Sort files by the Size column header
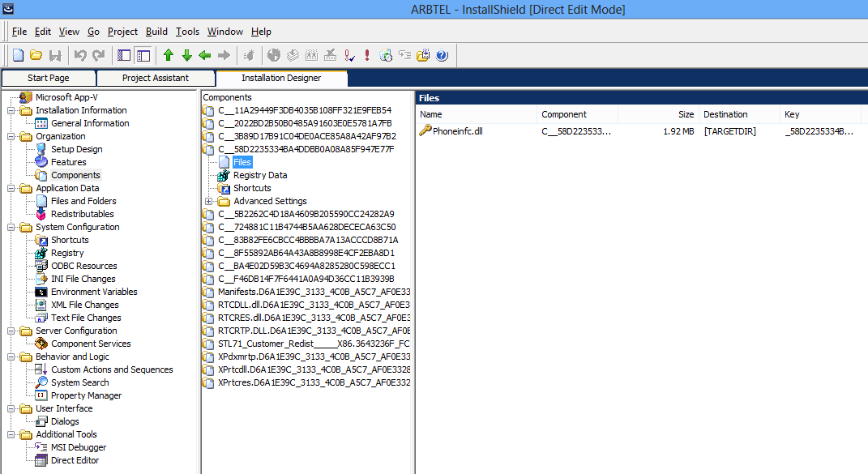Screen dimensions: 868x474 pyautogui.click(x=666, y=114)
